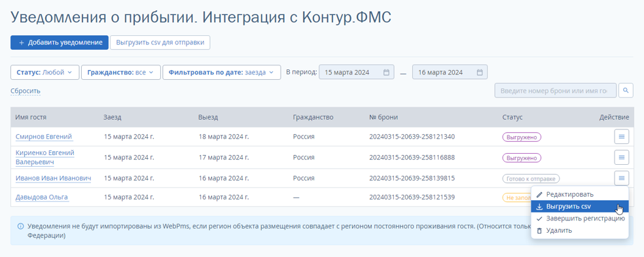Image resolution: width=644 pixels, height=257 pixels.
Task: Choose Редактировать in the context menu
Action: 579,194
